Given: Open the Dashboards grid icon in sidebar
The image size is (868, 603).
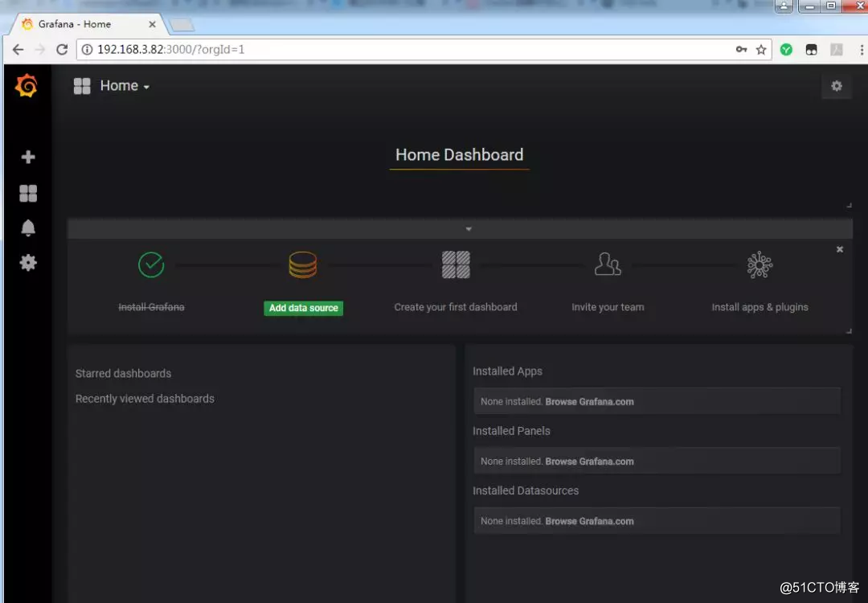Looking at the screenshot, I should (x=28, y=193).
